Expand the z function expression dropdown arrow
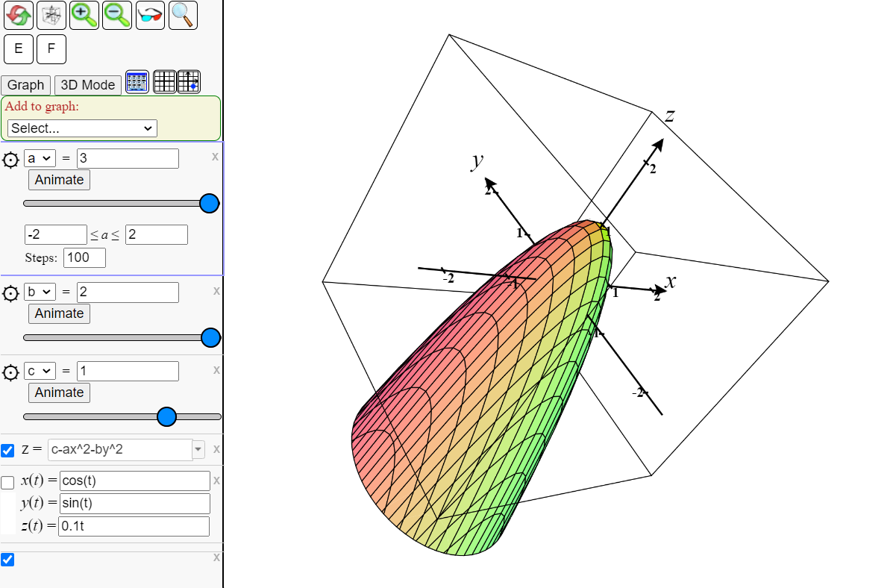This screenshot has width=893, height=588. point(198,449)
